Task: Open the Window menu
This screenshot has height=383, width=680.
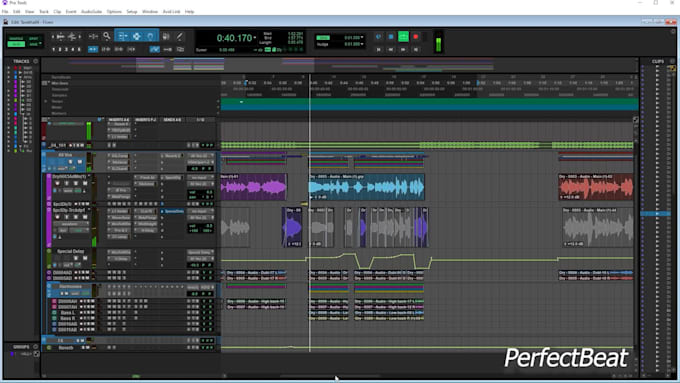Action: point(150,12)
